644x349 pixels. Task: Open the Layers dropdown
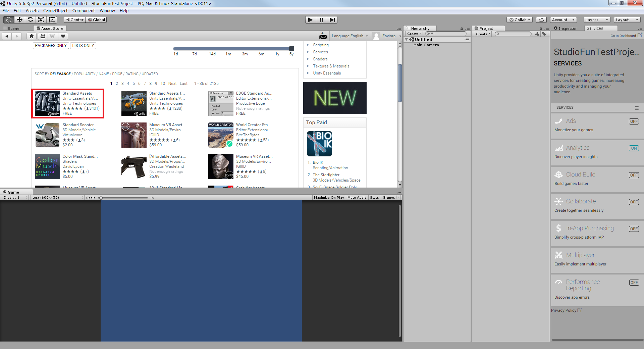point(596,20)
